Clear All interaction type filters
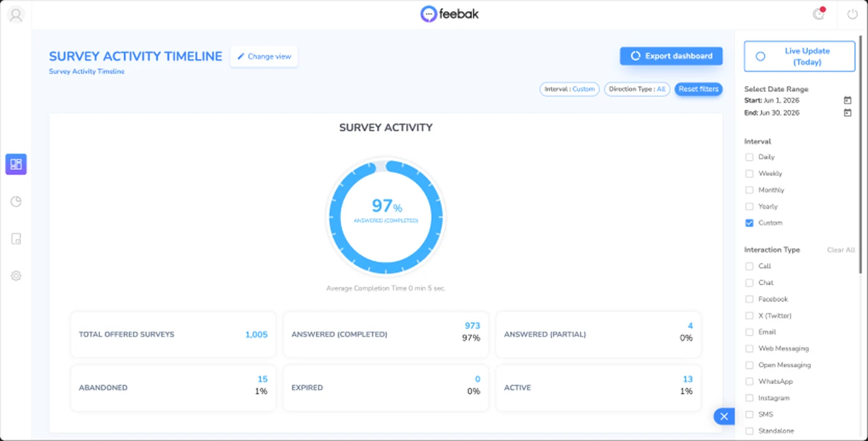 tap(841, 250)
